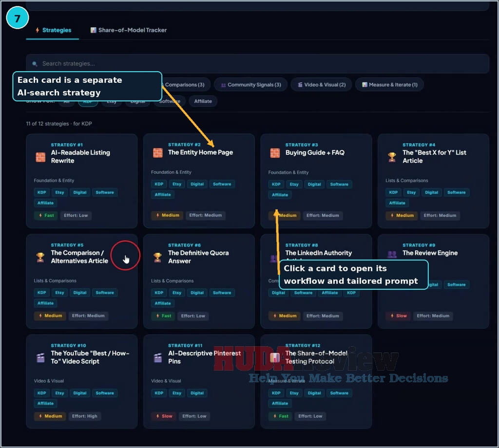Click the clapperboard icon of AI-Descriptive Pinterest Pins
This screenshot has height=448, width=499.
point(157,358)
